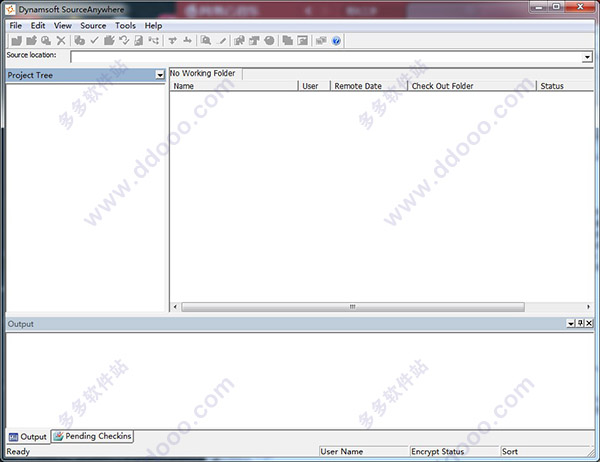Sort by the Remote Date column header

click(369, 86)
